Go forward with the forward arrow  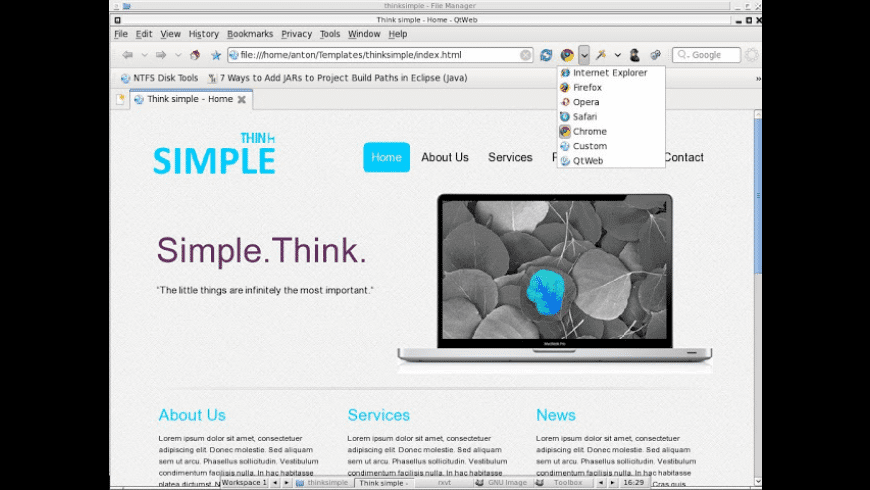161,55
